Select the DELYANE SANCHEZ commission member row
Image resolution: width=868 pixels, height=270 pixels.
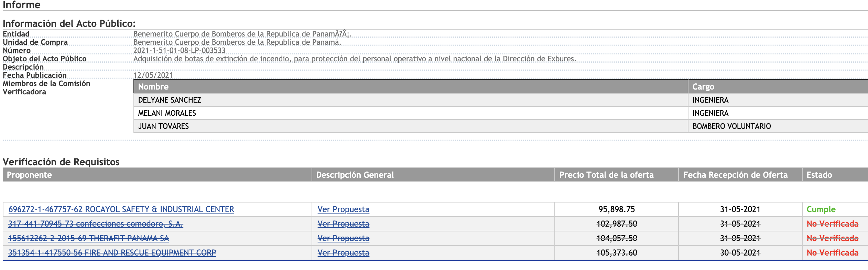point(501,100)
